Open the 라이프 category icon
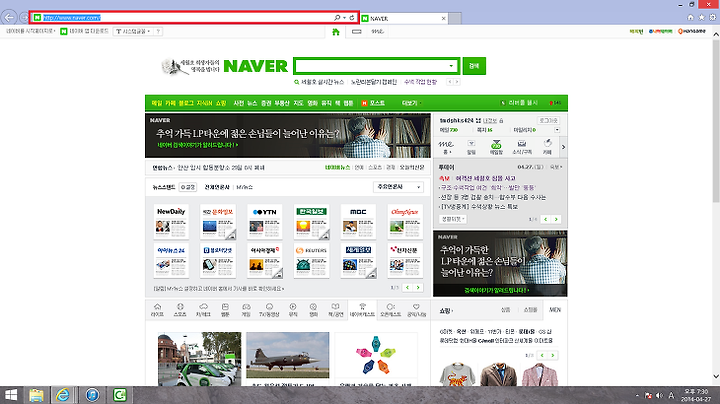 tap(158, 309)
